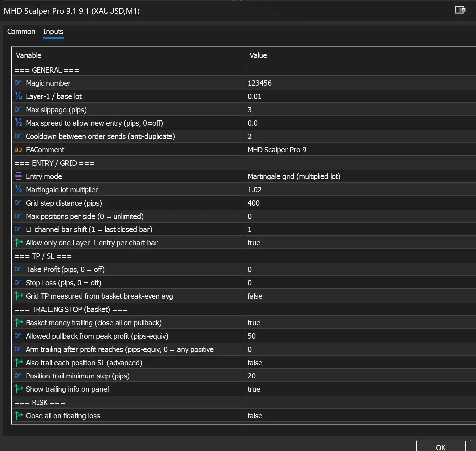The image size is (476, 451).
Task: Click the boolean icon beside Also trail each position SL
Action: point(18,362)
